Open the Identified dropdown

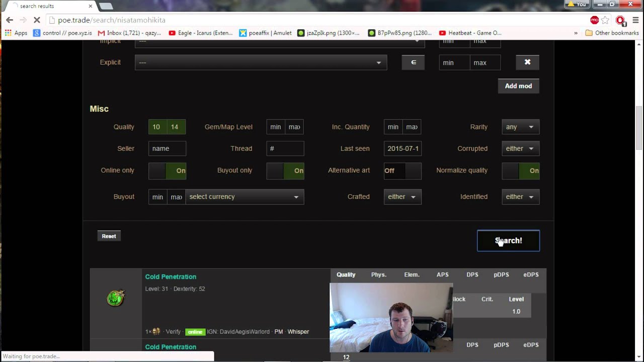521,197
